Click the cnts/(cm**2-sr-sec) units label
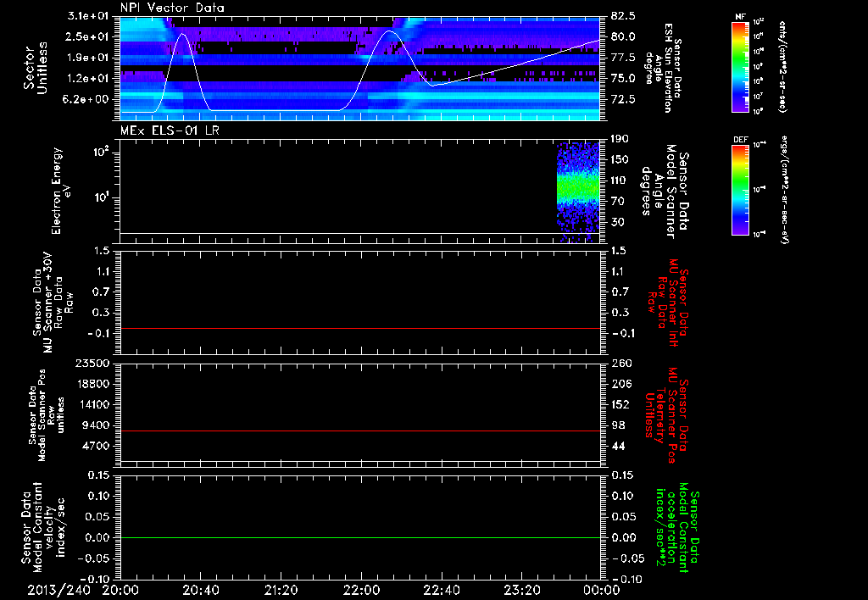 click(782, 66)
